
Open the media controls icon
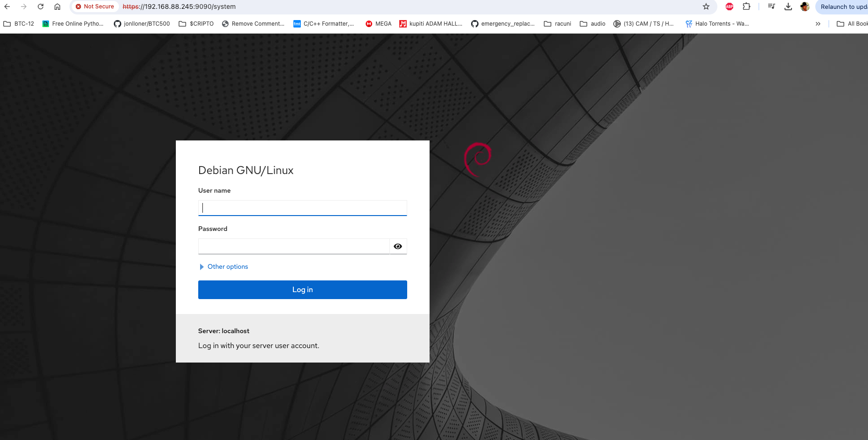point(771,7)
